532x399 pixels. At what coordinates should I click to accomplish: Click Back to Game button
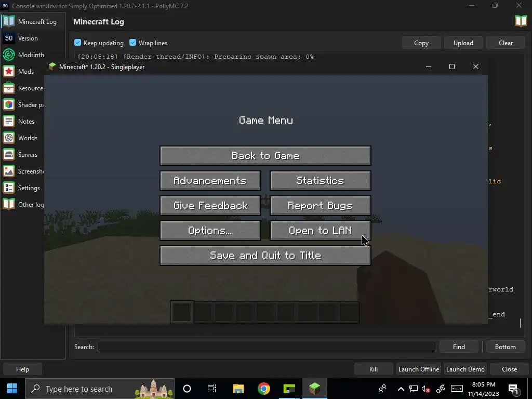tap(265, 156)
